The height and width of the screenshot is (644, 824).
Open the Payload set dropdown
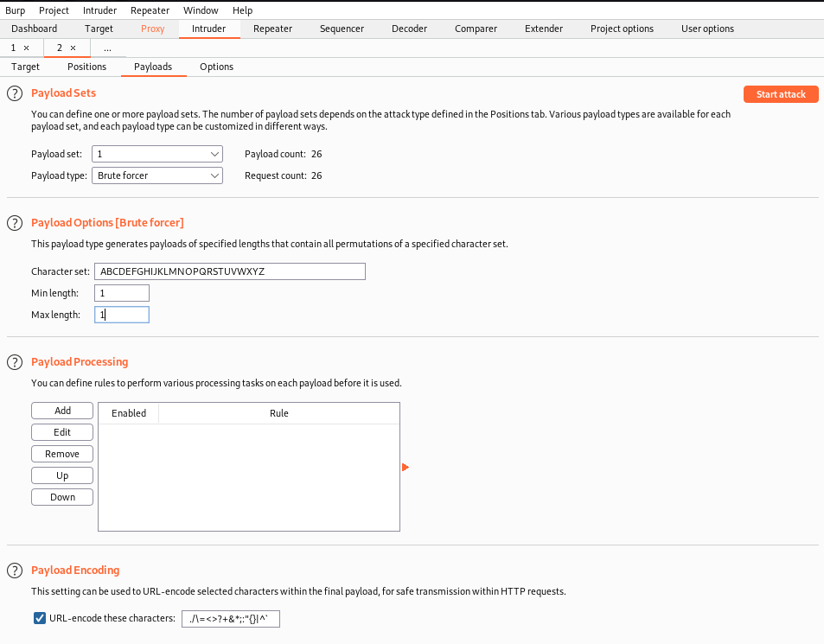coord(157,154)
